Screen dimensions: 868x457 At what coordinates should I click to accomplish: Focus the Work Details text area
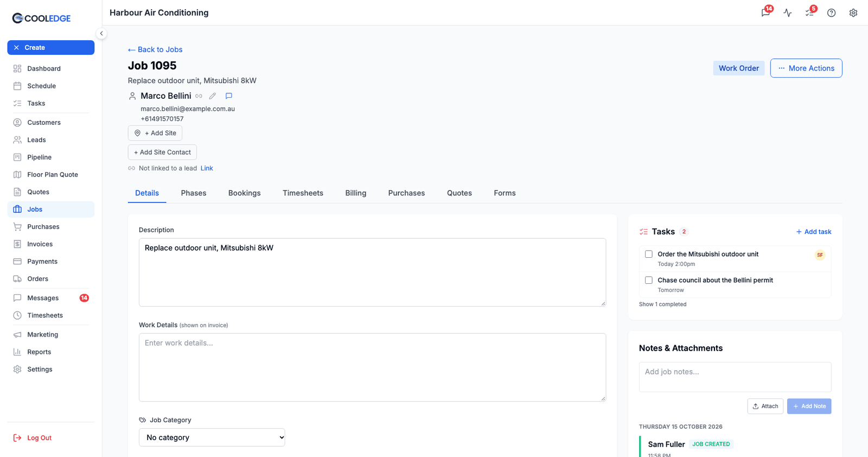tap(372, 367)
